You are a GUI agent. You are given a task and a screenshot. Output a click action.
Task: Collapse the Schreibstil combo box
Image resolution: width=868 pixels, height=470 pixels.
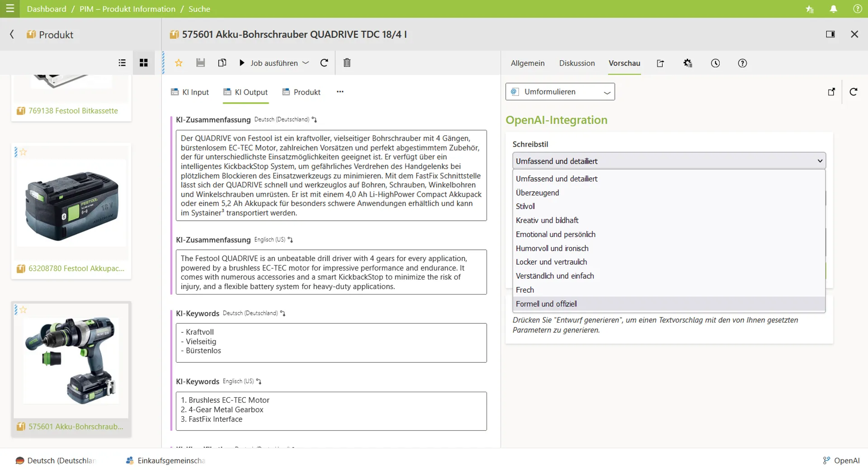(669, 161)
